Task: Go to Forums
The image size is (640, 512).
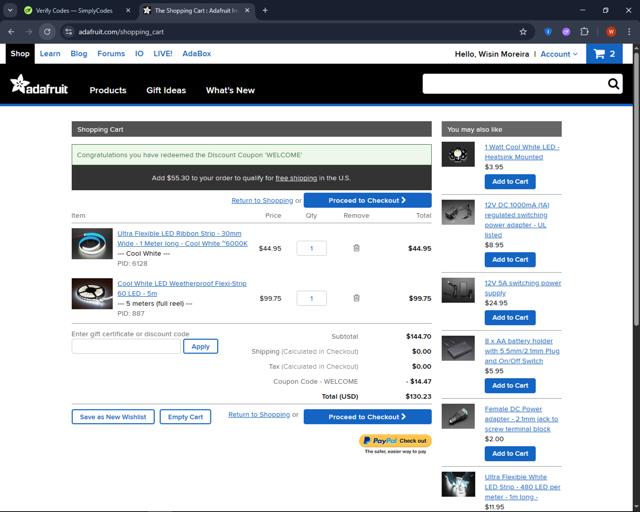Action: tap(111, 53)
